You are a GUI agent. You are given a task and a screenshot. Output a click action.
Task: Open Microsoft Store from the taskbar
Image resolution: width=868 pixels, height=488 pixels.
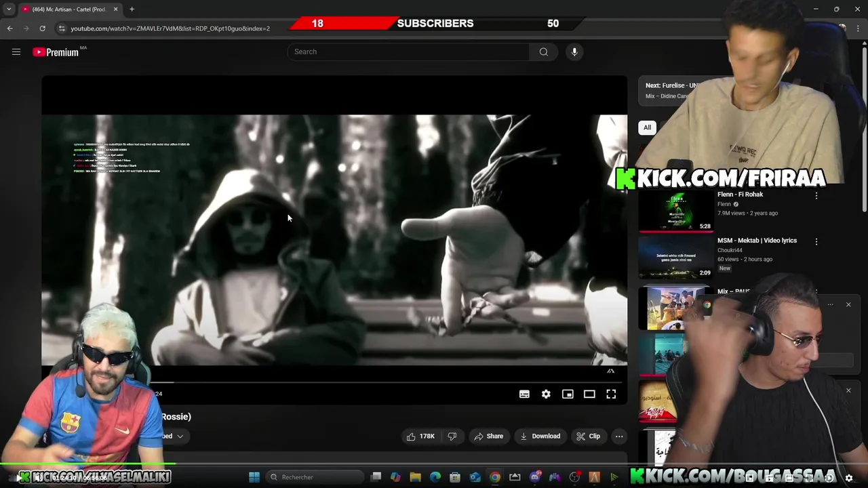pos(455,477)
